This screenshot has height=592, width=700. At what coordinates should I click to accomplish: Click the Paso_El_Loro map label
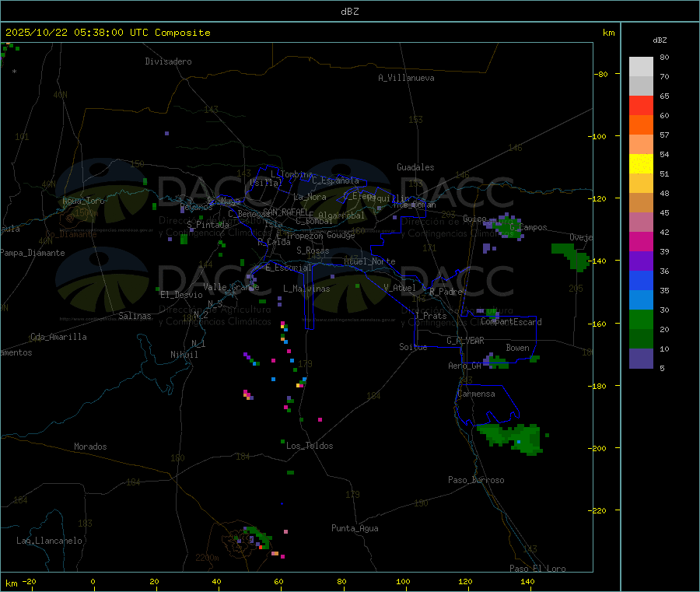click(538, 569)
